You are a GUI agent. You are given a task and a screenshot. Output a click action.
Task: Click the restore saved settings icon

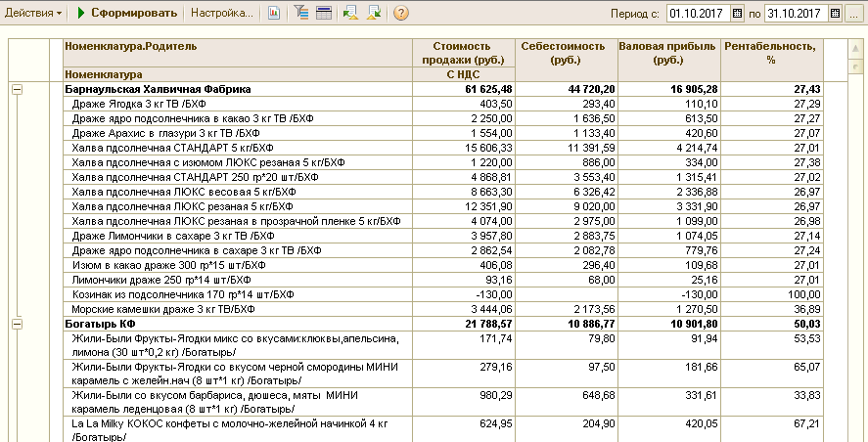[349, 14]
